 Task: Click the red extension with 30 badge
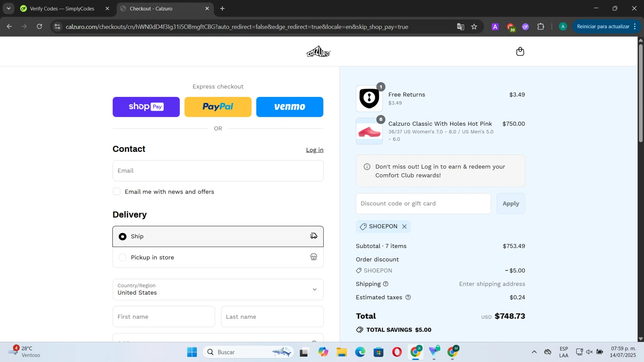pos(510,27)
